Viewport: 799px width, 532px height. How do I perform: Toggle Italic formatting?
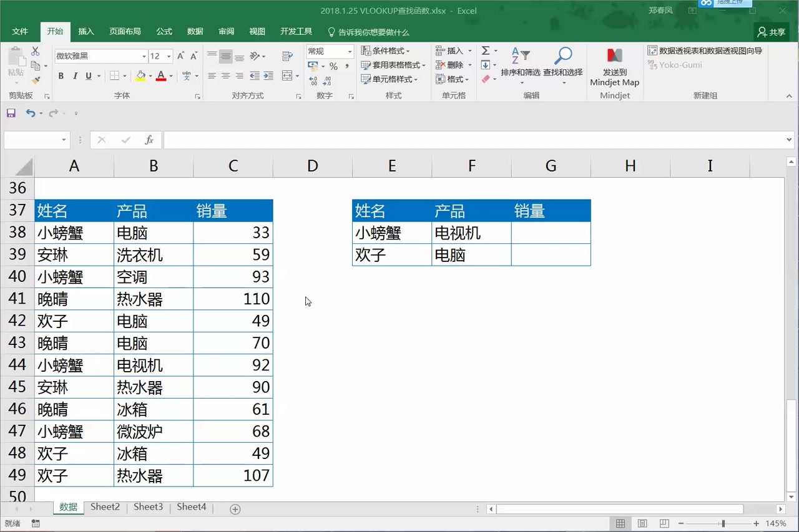click(75, 76)
